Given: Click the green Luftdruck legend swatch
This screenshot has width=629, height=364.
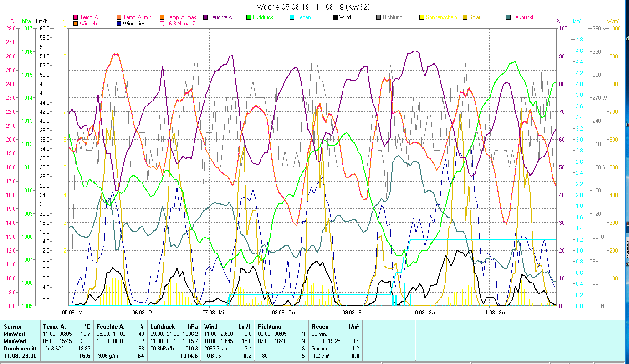Looking at the screenshot, I should point(248,18).
